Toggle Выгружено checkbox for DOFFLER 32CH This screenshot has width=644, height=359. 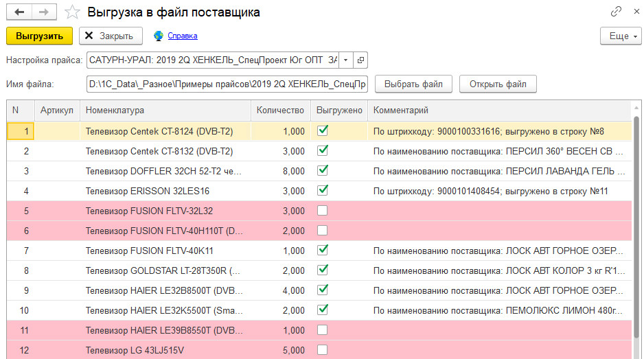(x=323, y=170)
